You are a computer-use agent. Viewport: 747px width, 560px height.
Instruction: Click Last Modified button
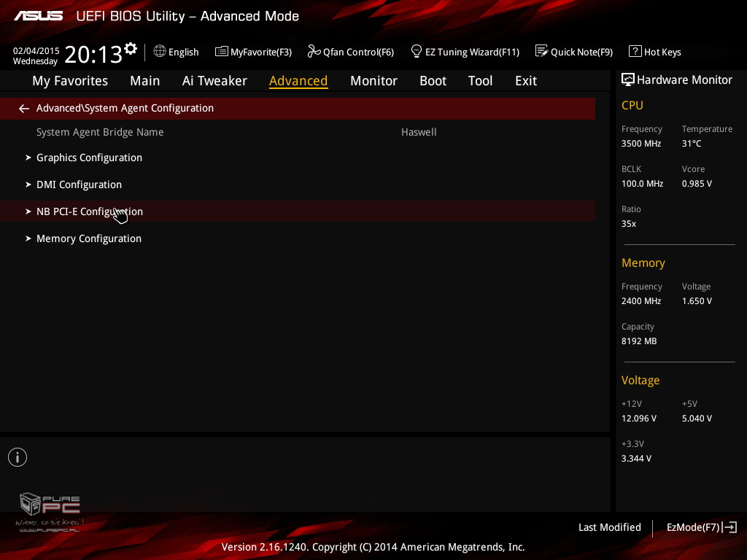(610, 527)
